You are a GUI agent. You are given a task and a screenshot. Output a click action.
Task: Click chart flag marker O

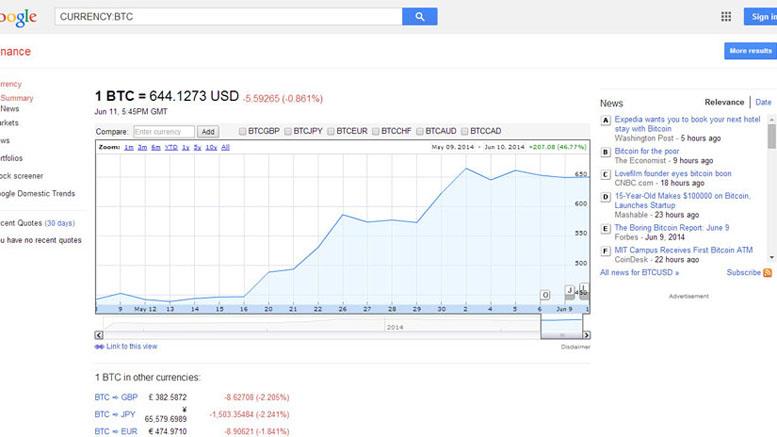(x=545, y=295)
